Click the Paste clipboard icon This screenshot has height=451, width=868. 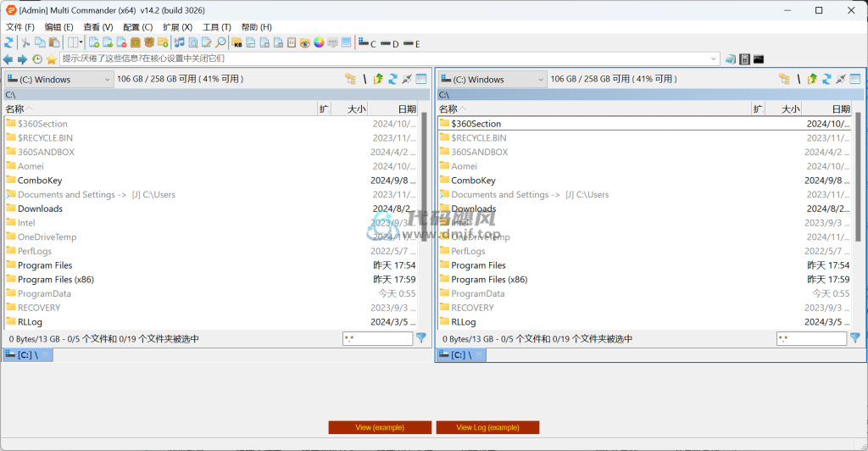click(54, 42)
